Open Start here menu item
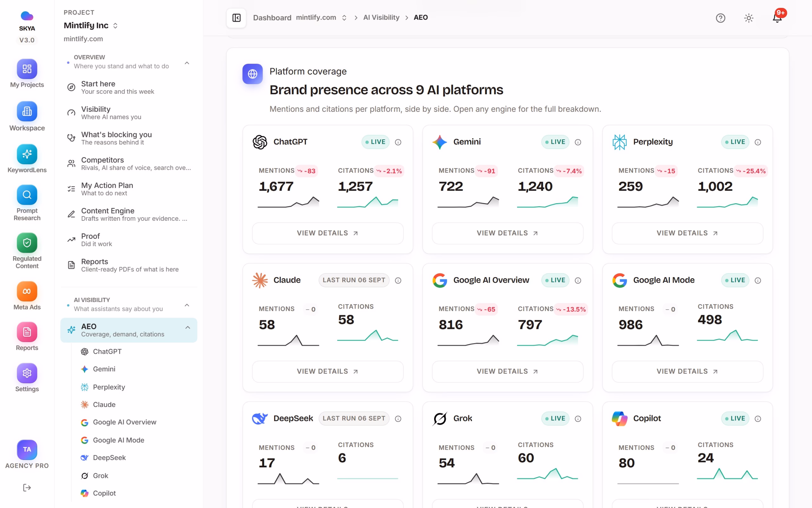Viewport: 812px width, 508px height. coord(129,87)
